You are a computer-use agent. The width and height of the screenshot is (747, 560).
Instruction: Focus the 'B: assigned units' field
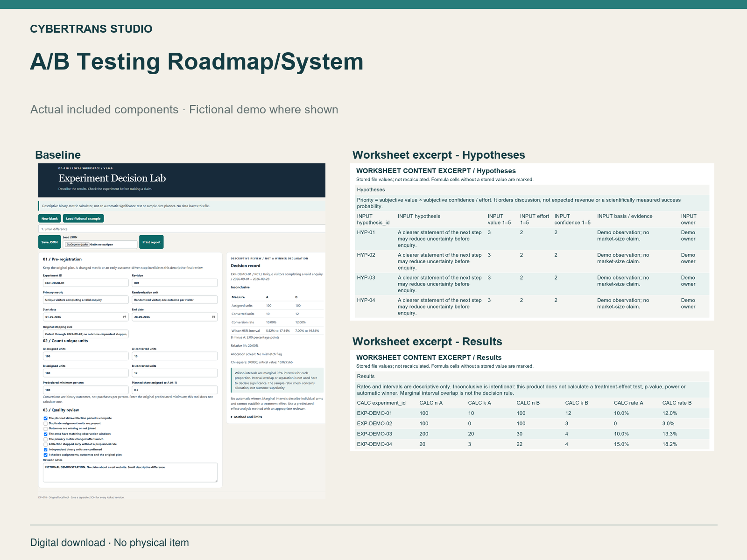point(85,373)
